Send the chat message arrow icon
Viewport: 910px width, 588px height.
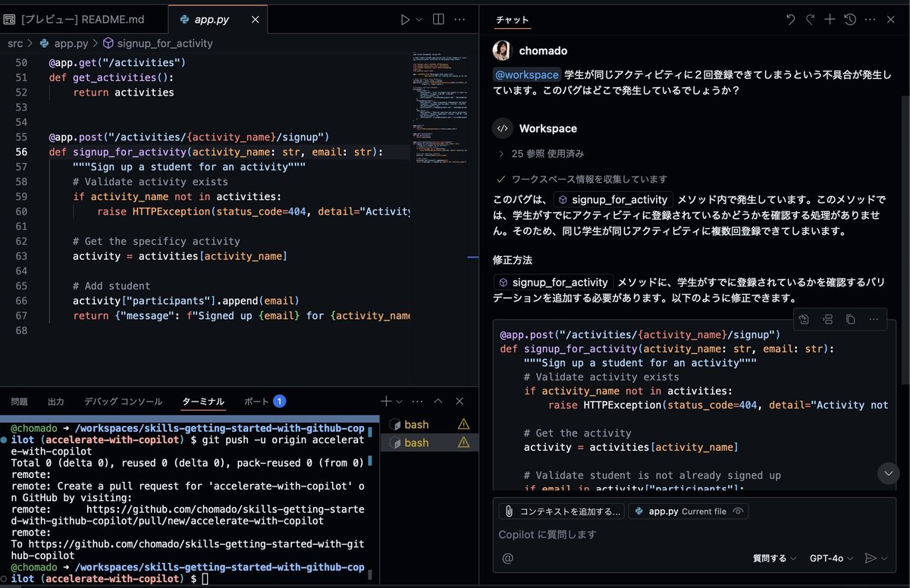871,558
